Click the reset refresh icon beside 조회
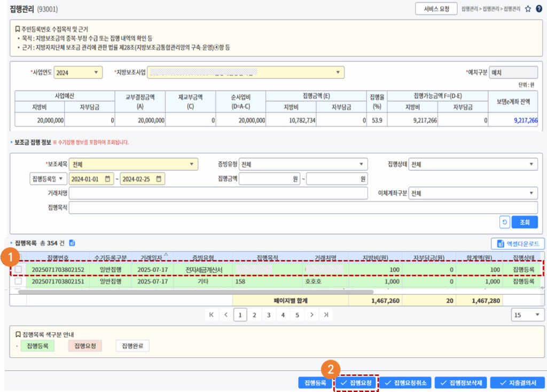The image size is (547, 392). 504,222
